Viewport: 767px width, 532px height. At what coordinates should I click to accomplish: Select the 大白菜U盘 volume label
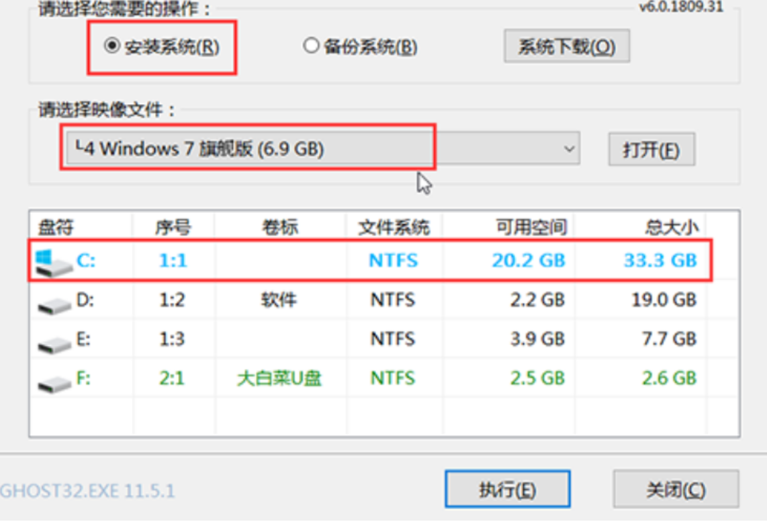tap(279, 378)
